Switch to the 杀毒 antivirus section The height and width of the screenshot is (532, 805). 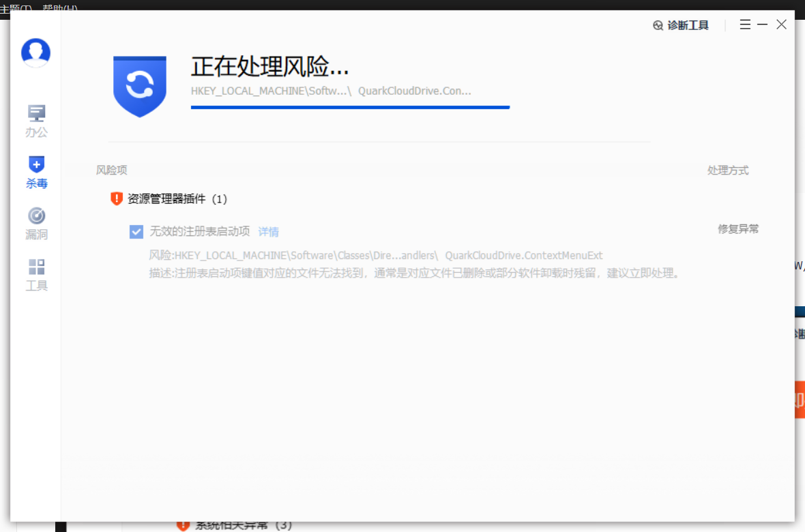tap(36, 173)
